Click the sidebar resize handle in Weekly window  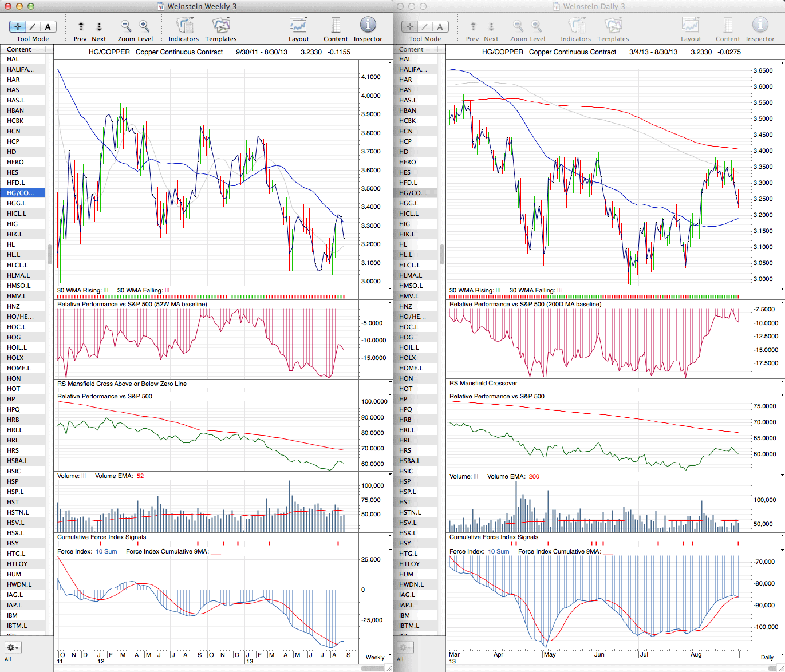click(50, 254)
